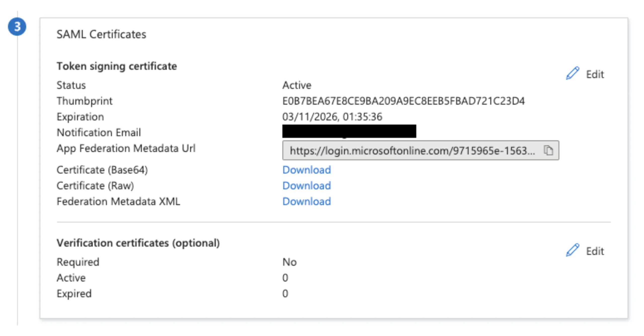
Task: Download the Federation Metadata XML
Action: [x=306, y=201]
